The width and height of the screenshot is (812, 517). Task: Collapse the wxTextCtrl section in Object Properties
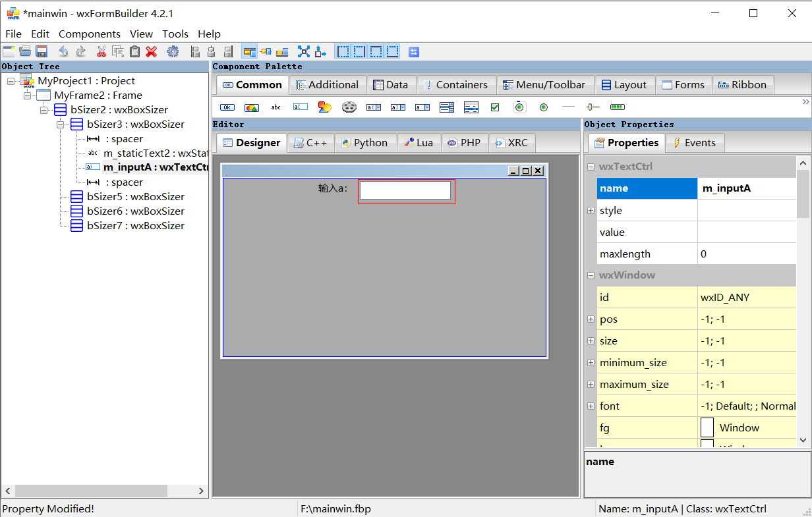click(591, 166)
